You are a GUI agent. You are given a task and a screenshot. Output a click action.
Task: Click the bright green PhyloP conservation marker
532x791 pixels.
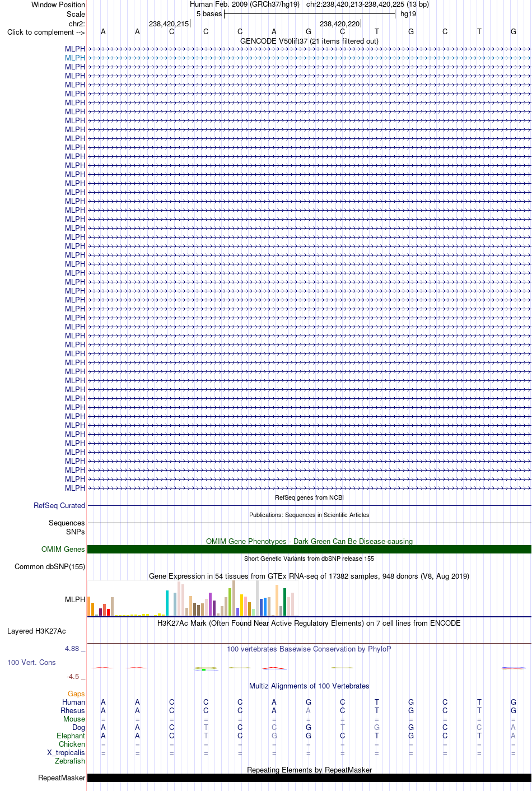204,669
